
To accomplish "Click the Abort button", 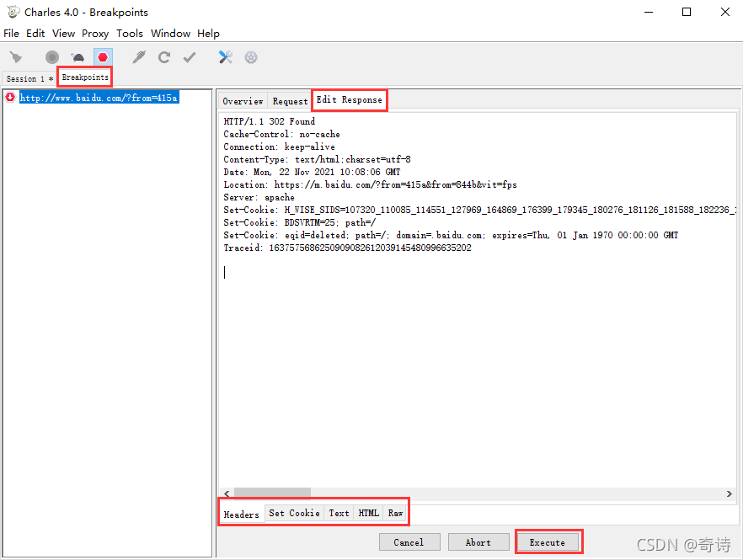I will 478,542.
